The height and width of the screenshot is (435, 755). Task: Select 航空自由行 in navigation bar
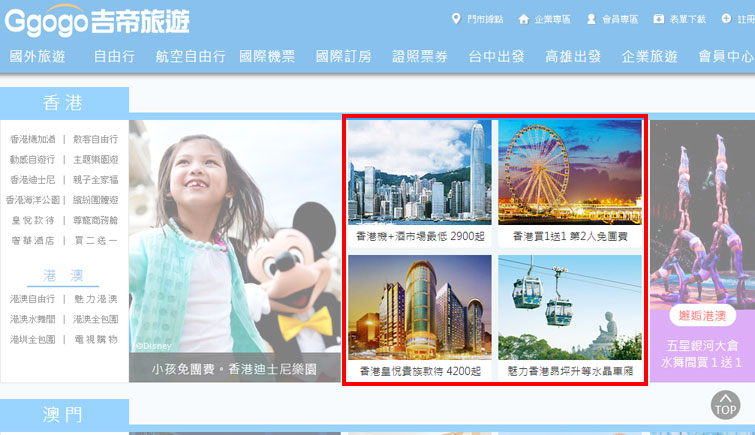click(190, 57)
